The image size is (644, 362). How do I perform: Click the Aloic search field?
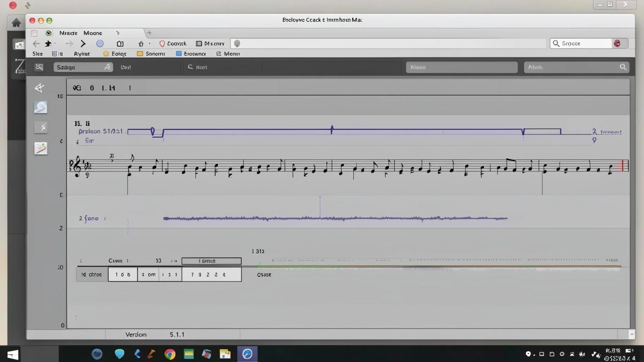point(576,67)
